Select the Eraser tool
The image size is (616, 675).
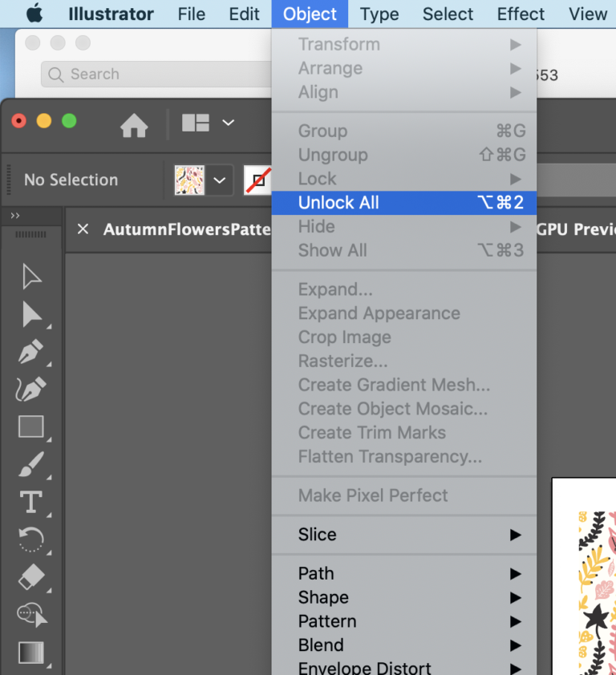tap(32, 577)
